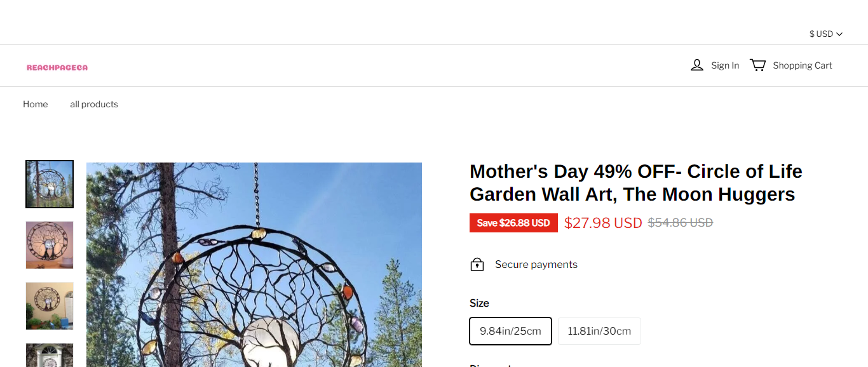Click the REACHPAGECA store logo
The image size is (868, 367).
[57, 67]
